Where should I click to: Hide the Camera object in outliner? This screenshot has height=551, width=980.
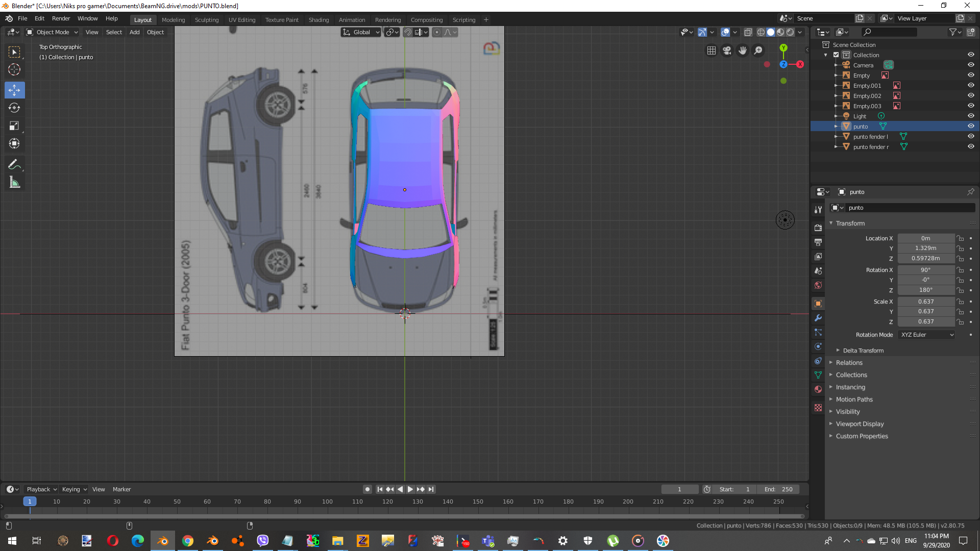point(971,65)
